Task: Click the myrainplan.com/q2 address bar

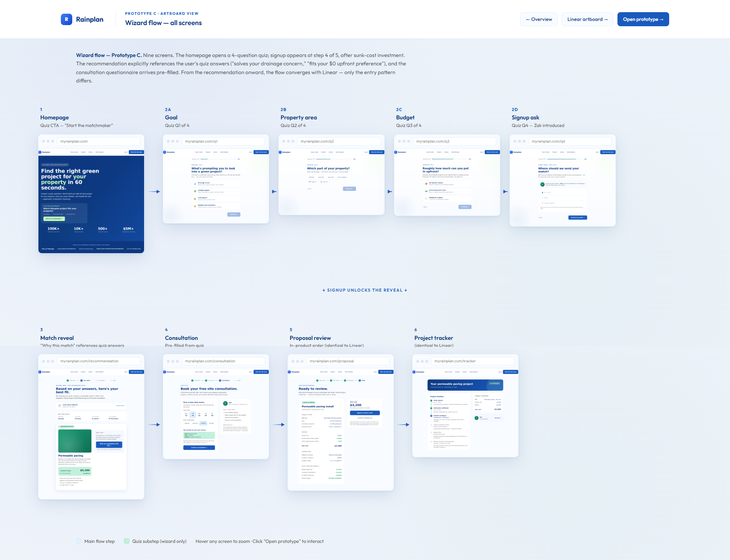Action: [339, 141]
